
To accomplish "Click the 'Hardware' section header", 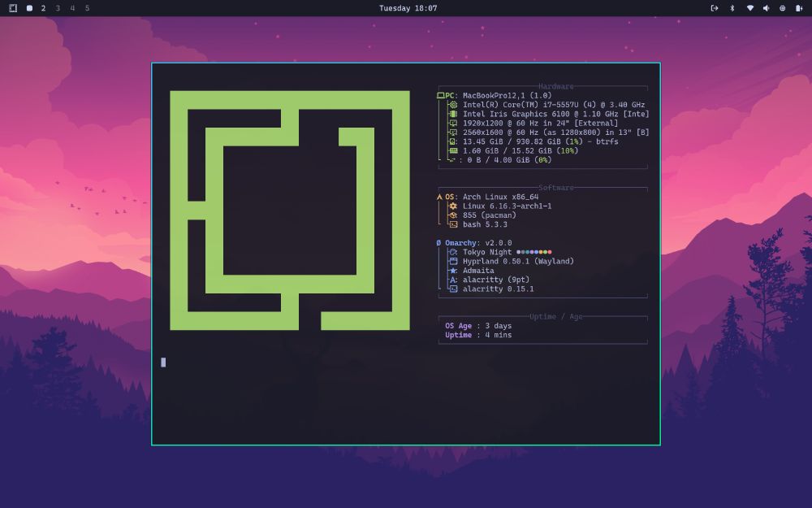I will (x=556, y=87).
